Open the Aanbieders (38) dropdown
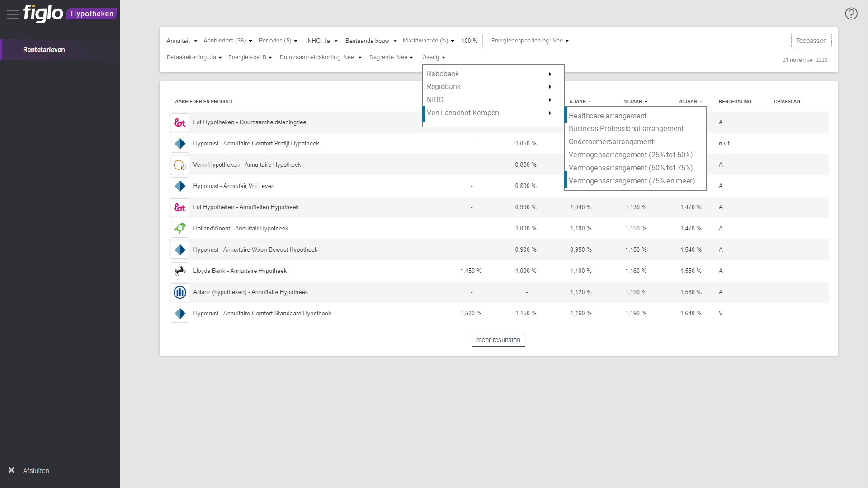868x488 pixels. tap(227, 41)
